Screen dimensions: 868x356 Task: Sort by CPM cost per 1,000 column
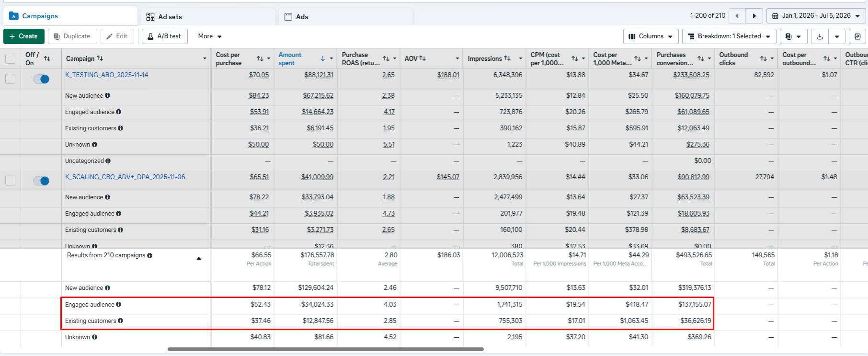pyautogui.click(x=575, y=58)
